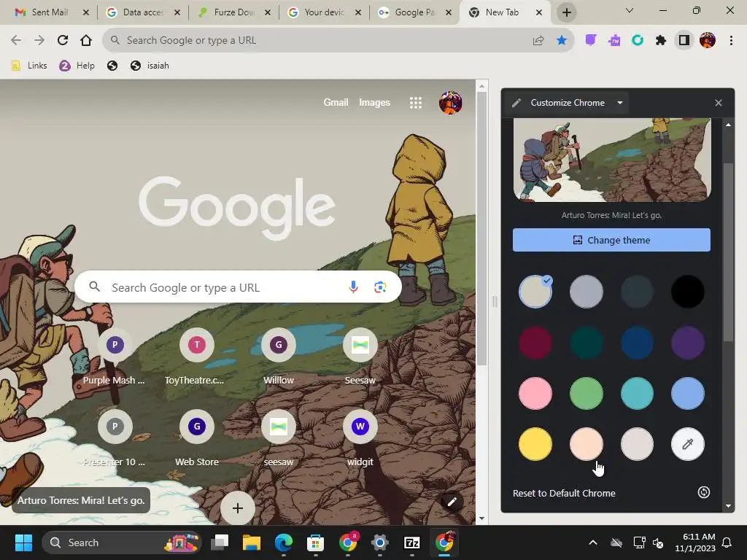Open the Home page button
The width and height of the screenshot is (747, 560).
(x=86, y=41)
